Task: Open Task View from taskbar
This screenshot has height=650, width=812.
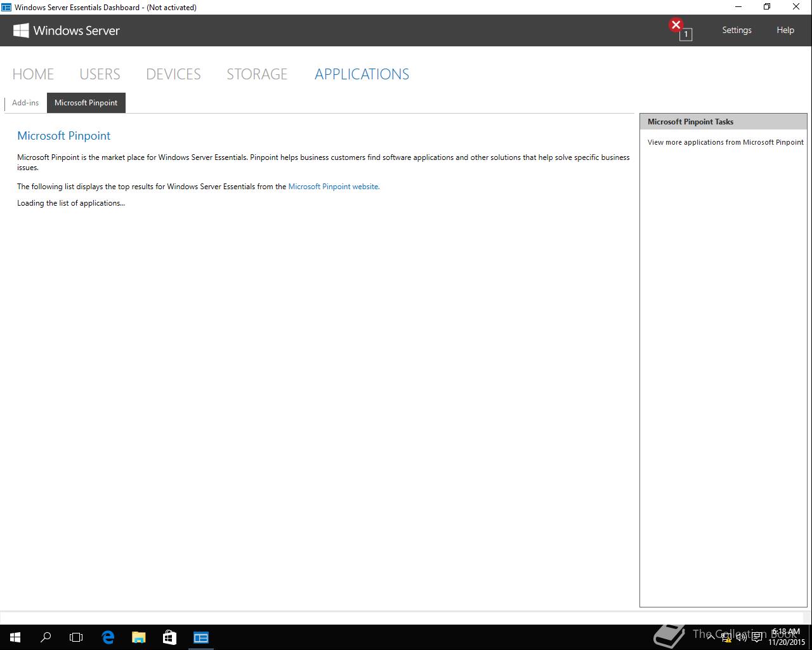Action: [x=76, y=637]
